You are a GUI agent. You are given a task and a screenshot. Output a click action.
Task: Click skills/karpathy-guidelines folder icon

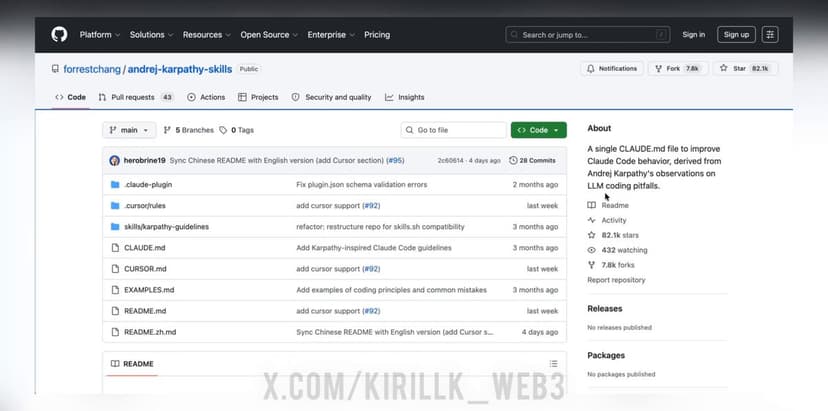115,227
